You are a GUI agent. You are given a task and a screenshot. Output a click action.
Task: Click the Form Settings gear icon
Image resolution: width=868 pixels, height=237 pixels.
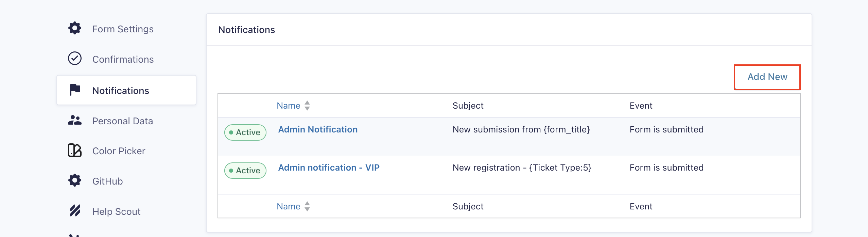pyautogui.click(x=74, y=28)
